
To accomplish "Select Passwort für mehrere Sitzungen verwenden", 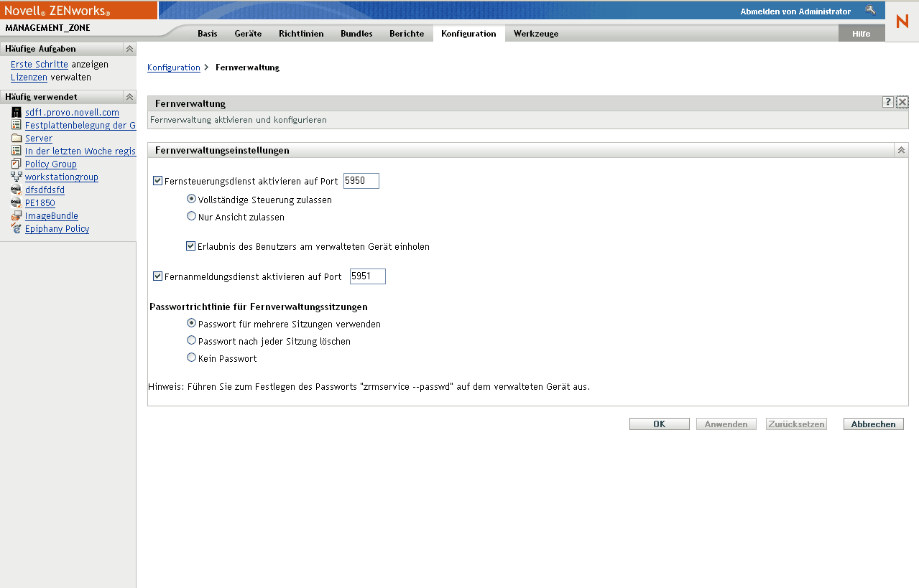I will pyautogui.click(x=191, y=323).
